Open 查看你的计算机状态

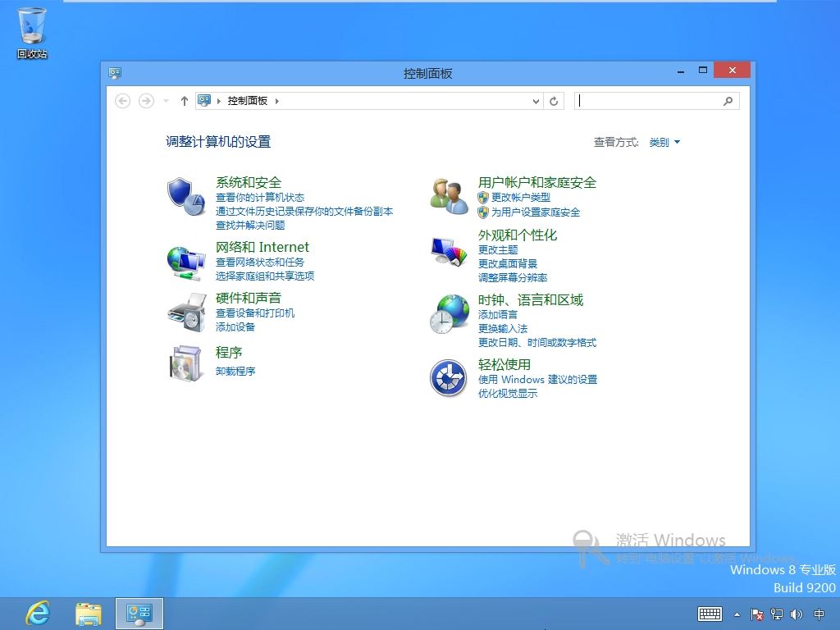pos(260,197)
